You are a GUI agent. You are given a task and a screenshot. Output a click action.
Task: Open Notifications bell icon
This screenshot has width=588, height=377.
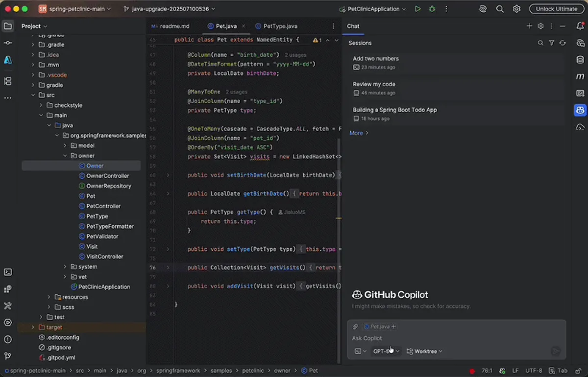580,26
